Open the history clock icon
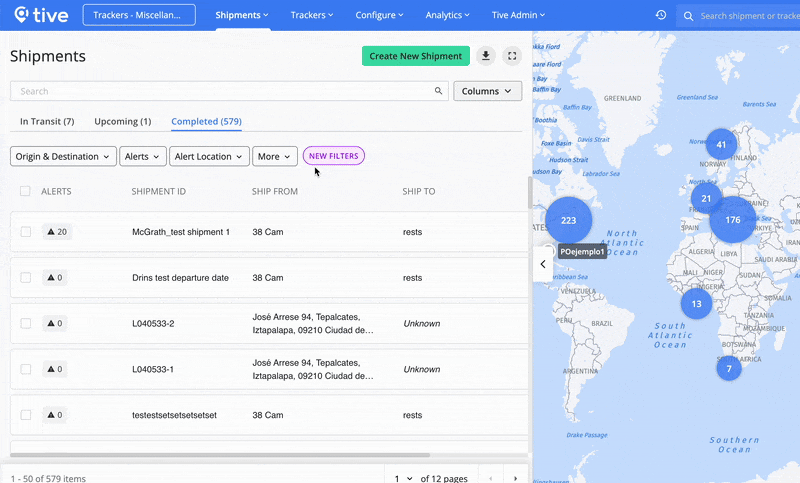Screen dimensions: 800x483 point(661,15)
